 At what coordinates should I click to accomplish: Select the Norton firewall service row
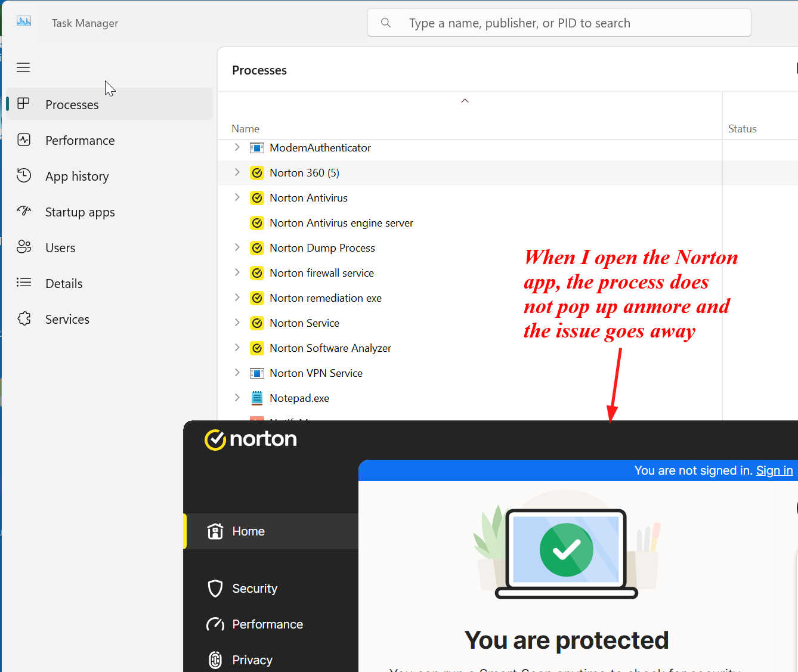pos(321,273)
